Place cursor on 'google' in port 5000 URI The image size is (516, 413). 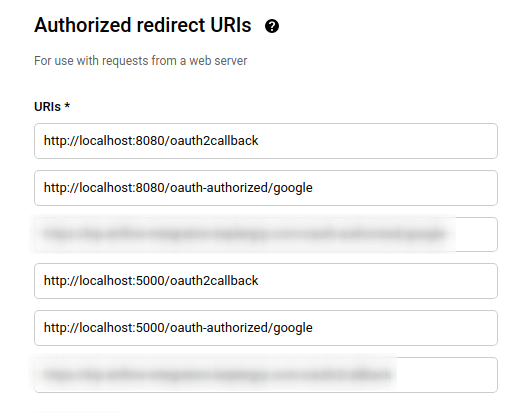pos(293,328)
